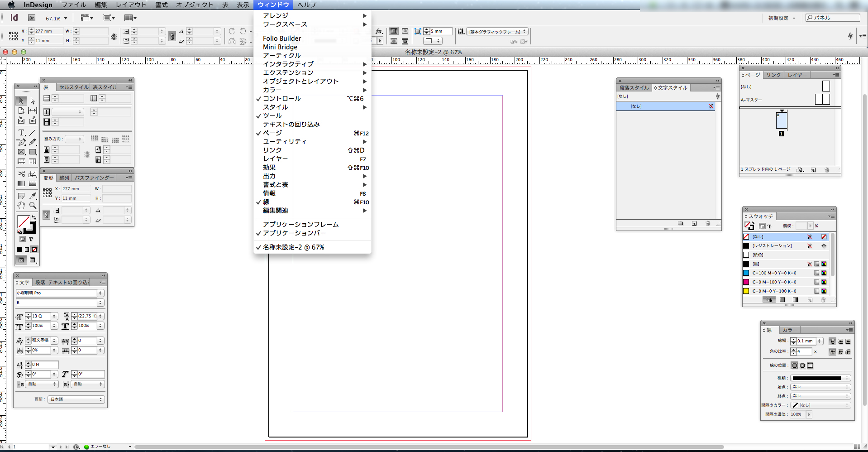
Task: Switch to Pathfinder (パスファインダー) tab
Action: coord(94,178)
